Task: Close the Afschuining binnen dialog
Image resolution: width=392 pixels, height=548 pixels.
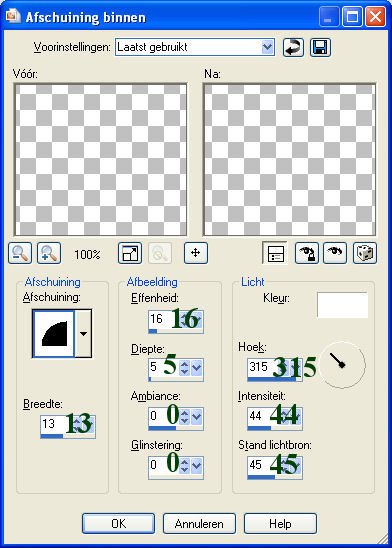Action: pyautogui.click(x=375, y=17)
